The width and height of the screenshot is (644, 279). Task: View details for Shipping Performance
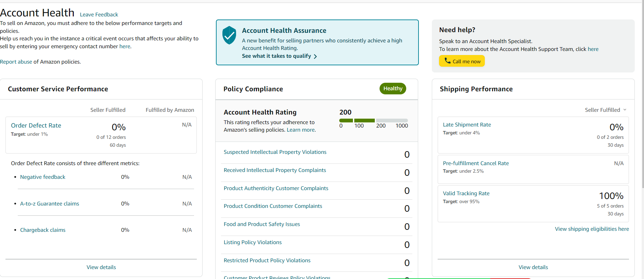533,267
